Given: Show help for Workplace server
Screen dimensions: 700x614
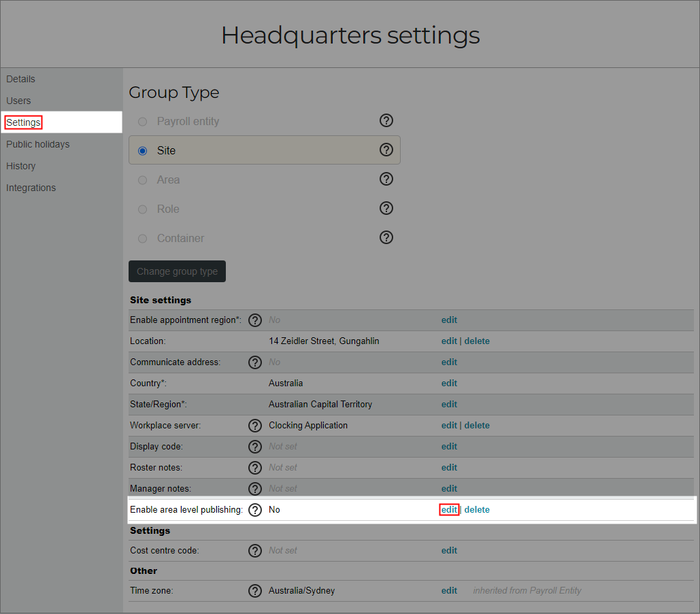Looking at the screenshot, I should pyautogui.click(x=255, y=426).
